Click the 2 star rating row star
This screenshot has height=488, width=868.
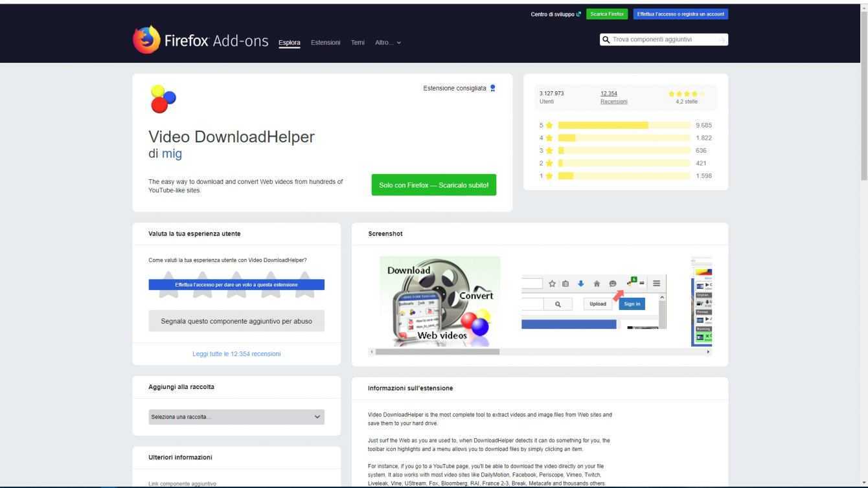[549, 163]
